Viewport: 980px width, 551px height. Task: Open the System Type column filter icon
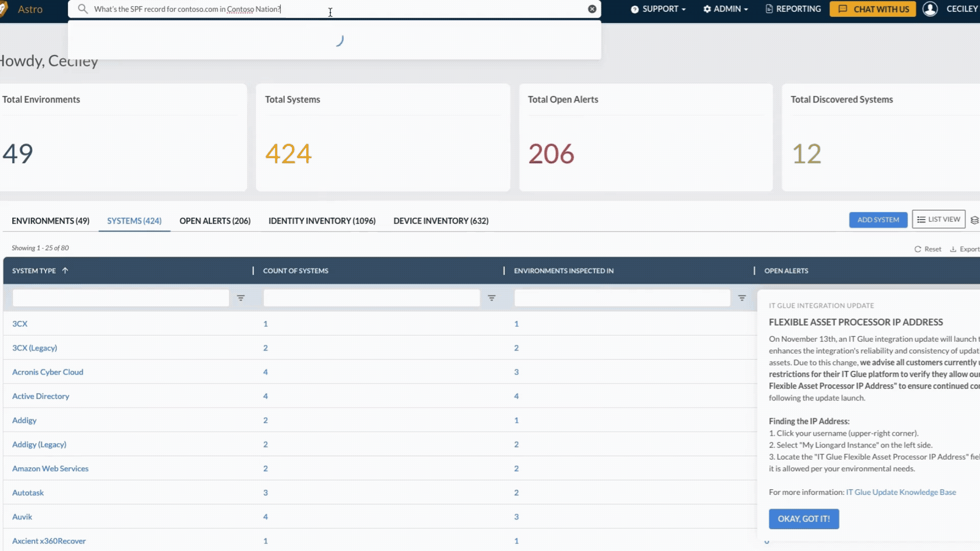(241, 298)
